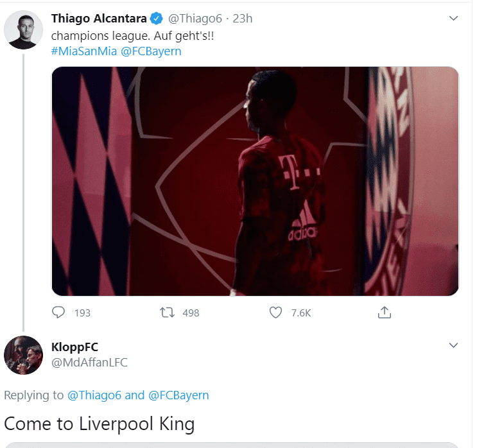477x448 pixels.
Task: Open Thiago Alcantara's profile avatar
Action: (24, 30)
